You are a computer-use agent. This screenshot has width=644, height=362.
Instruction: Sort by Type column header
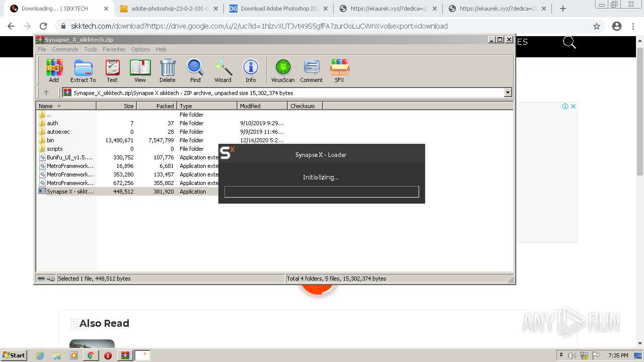click(207, 106)
